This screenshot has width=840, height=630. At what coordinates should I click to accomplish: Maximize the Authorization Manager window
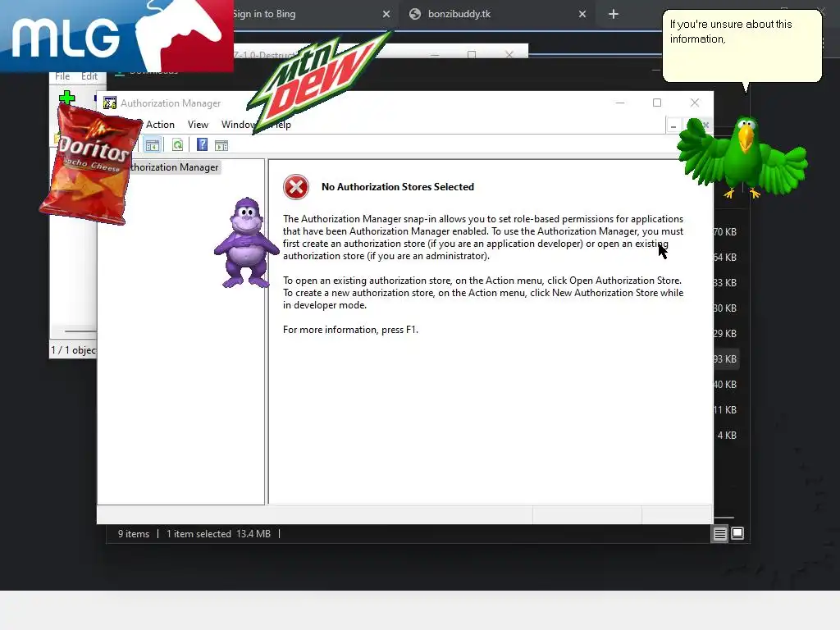tap(657, 103)
